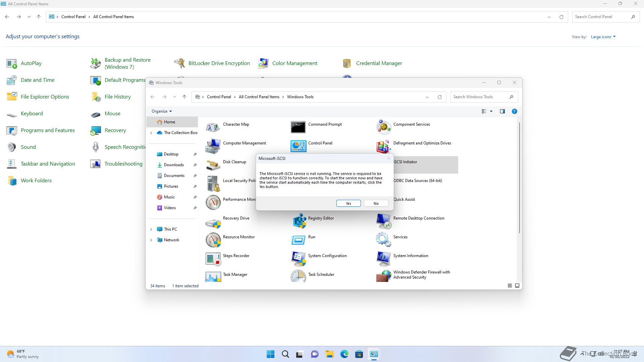The width and height of the screenshot is (644, 362).
Task: Open the Steps Recorder icon
Action: pyautogui.click(x=213, y=259)
